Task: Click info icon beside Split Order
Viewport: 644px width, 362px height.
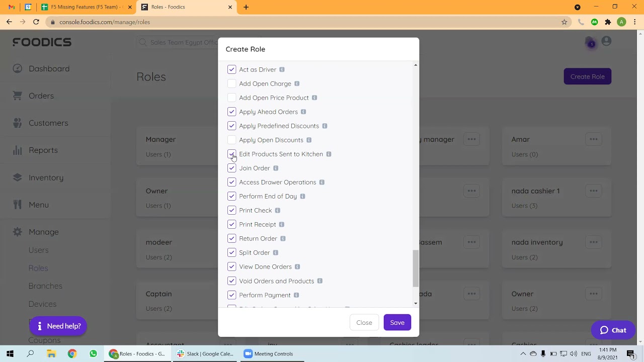Action: (x=276, y=252)
